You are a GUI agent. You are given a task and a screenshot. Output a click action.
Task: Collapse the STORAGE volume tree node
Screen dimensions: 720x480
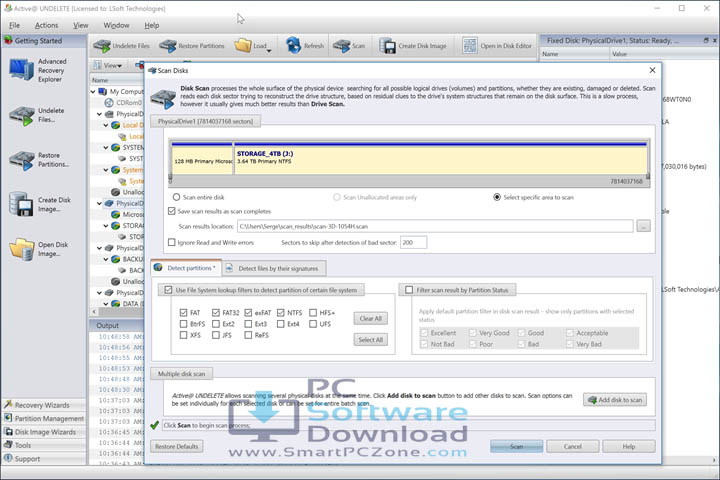point(106,226)
